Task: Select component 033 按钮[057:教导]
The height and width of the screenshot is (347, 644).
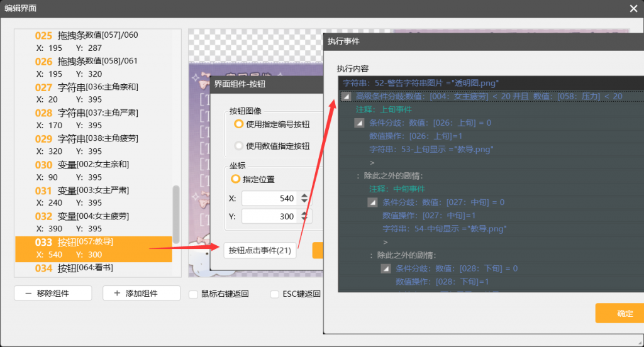Action: coord(94,249)
